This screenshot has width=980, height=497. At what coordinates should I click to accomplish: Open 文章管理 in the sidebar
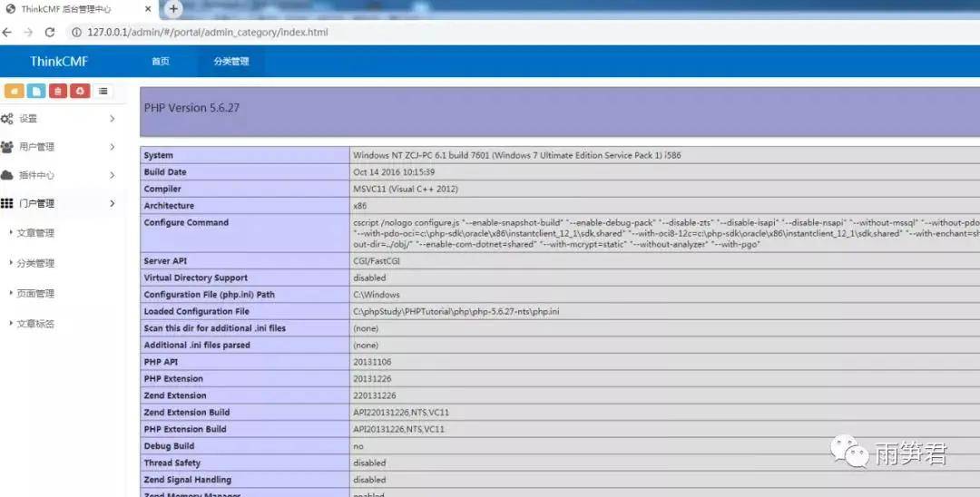[35, 233]
